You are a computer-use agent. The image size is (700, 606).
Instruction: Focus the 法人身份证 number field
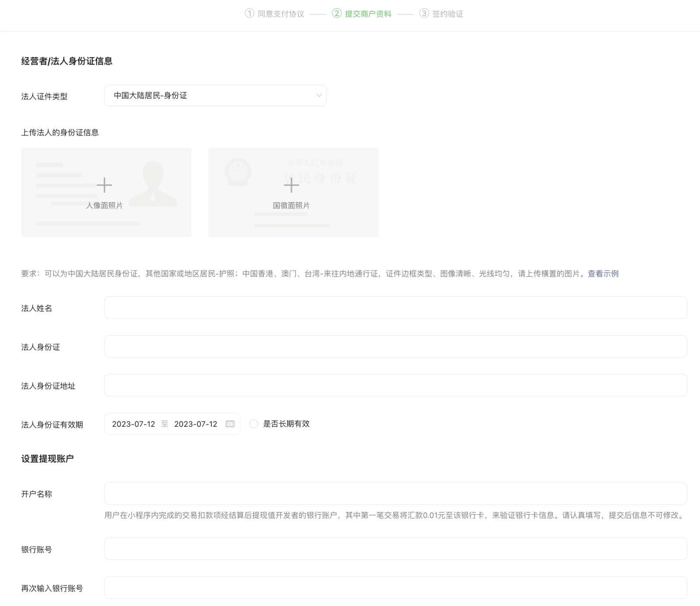395,346
